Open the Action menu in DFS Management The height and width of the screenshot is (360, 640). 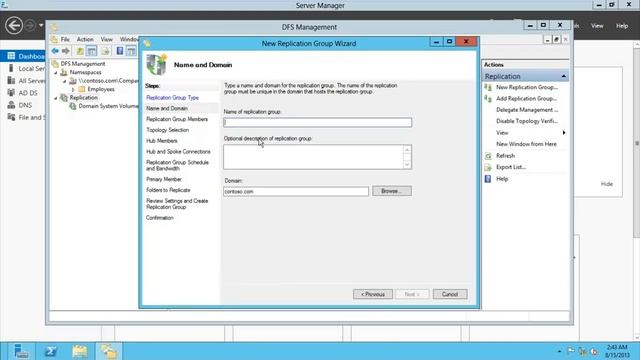(x=85, y=40)
